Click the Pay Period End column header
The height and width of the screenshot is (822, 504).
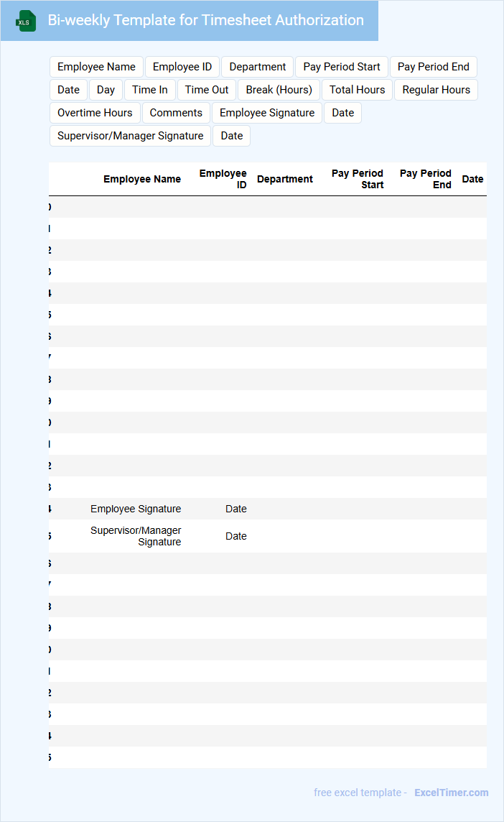coord(426,180)
